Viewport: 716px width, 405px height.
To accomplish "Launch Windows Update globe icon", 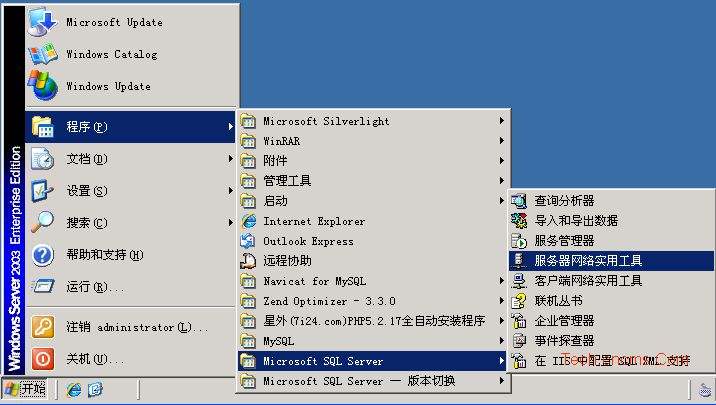I will (x=43, y=85).
